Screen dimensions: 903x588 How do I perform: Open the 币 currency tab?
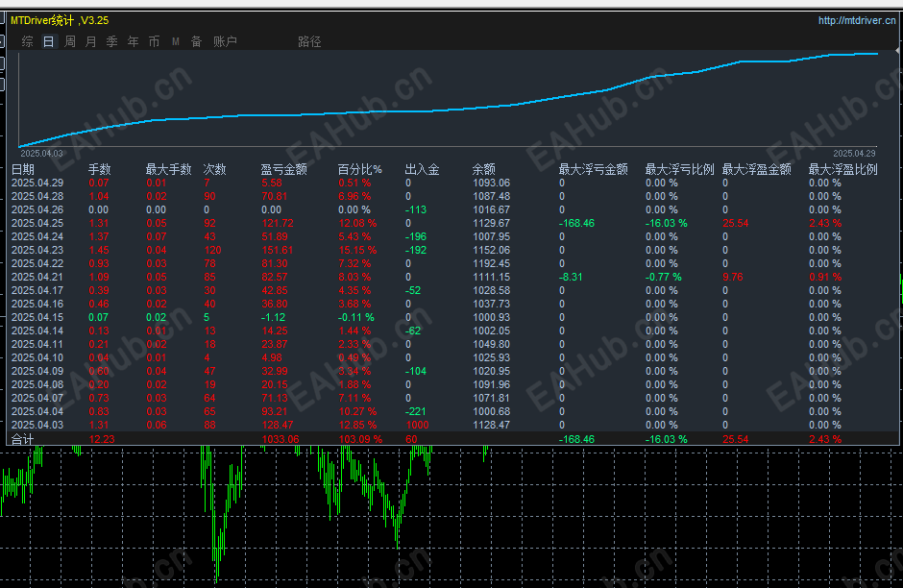point(154,41)
